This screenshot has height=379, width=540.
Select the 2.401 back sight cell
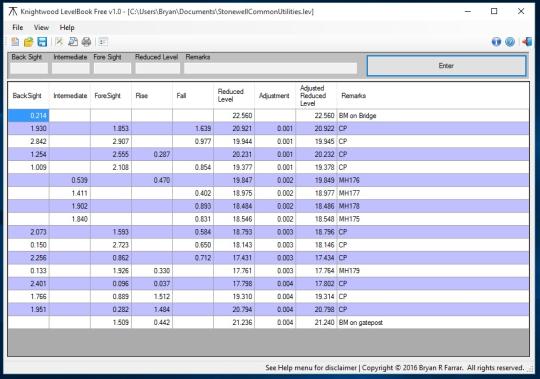coord(28,283)
